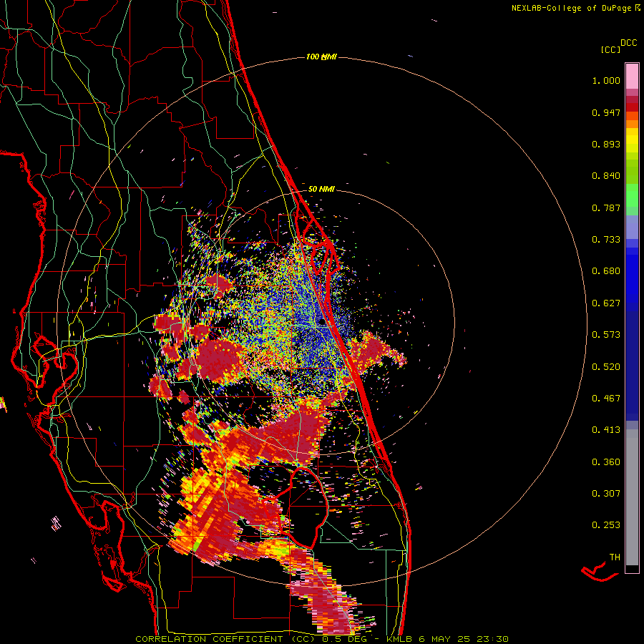
Task: Click the 0.307 scale value
Action: coord(606,494)
